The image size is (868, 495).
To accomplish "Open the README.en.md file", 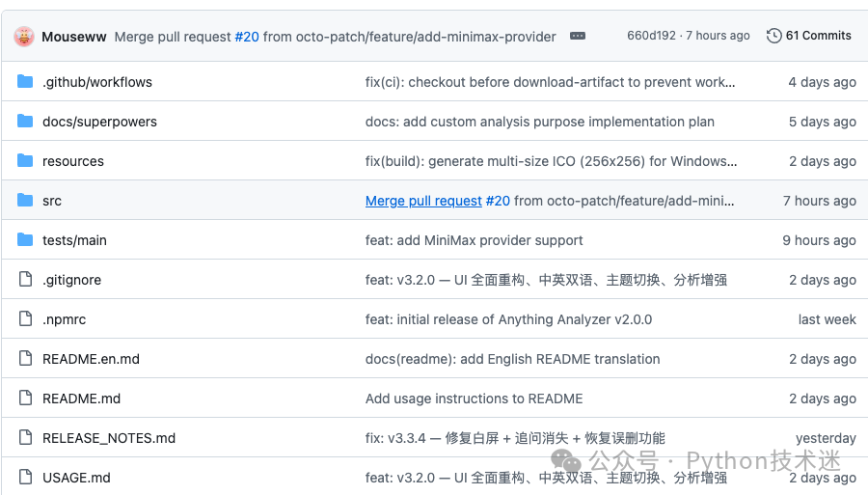I will tap(91, 359).
